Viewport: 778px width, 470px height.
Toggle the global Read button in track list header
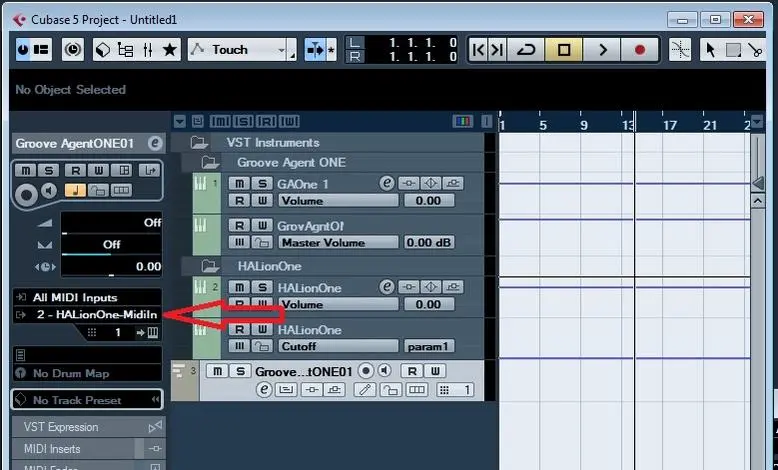tap(266, 122)
